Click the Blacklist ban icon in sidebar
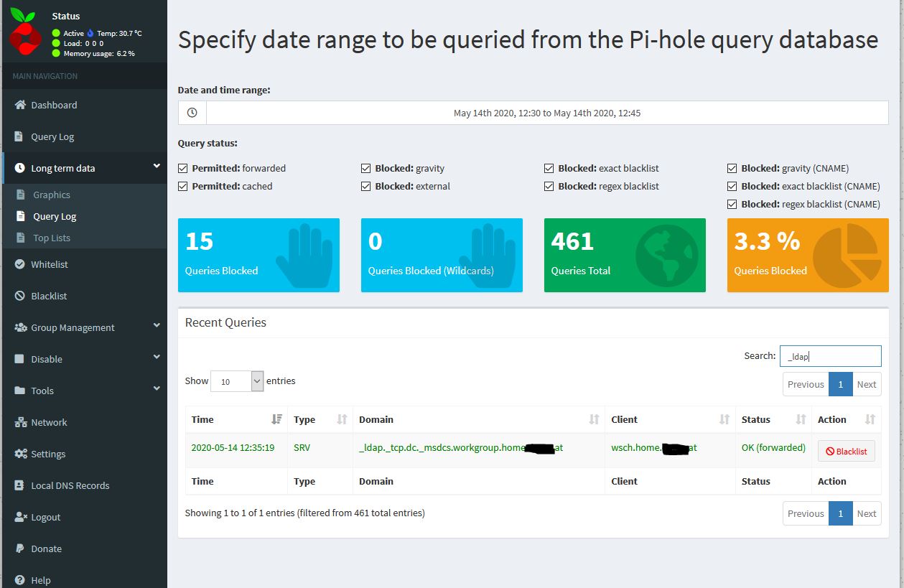904x588 pixels. tap(21, 296)
